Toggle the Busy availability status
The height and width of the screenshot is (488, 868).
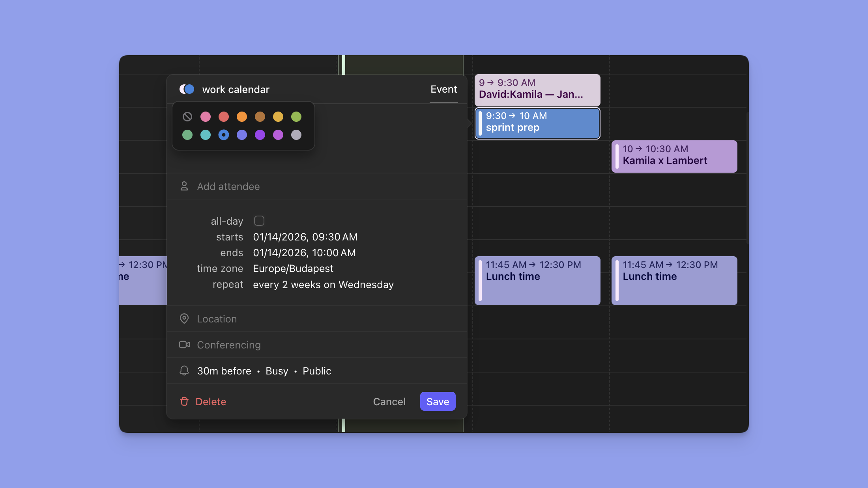[x=277, y=371]
